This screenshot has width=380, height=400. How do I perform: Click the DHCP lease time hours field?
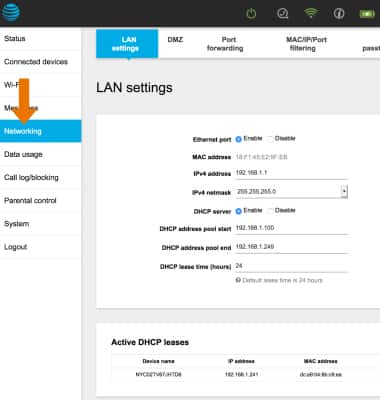click(292, 266)
